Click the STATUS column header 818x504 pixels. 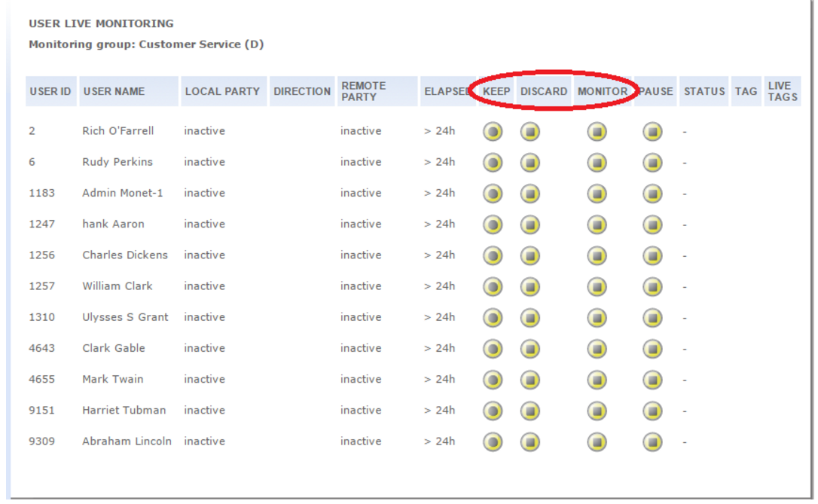click(x=704, y=91)
